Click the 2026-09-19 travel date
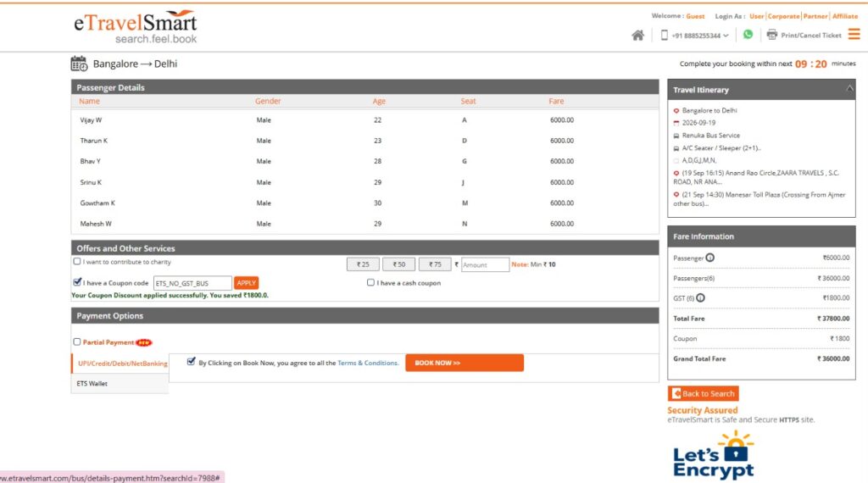Image resolution: width=868 pixels, height=483 pixels. [698, 123]
